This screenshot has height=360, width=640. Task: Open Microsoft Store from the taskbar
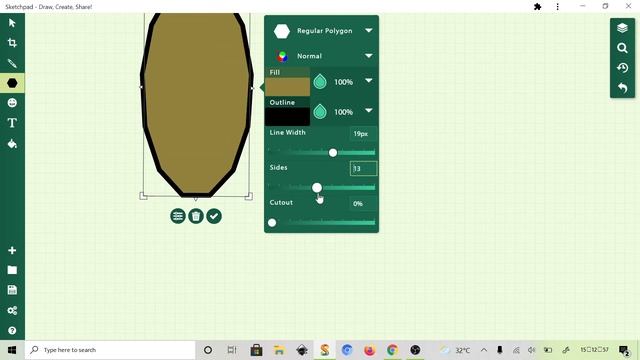pos(256,350)
